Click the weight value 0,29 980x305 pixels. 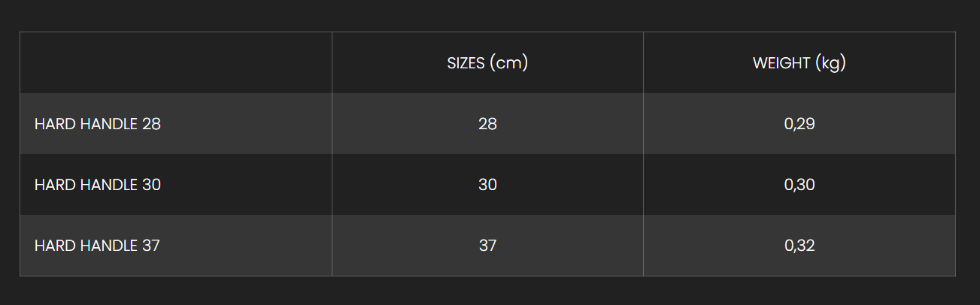tap(799, 124)
